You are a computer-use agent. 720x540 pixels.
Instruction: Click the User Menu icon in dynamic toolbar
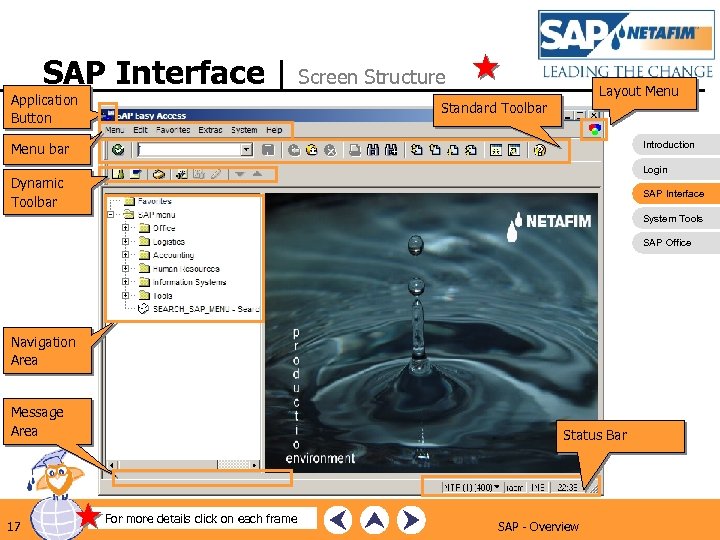[x=118, y=174]
